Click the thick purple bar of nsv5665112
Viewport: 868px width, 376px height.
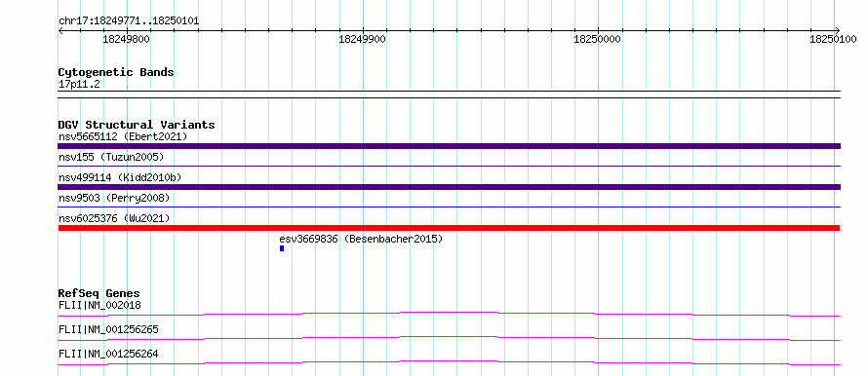[x=449, y=146]
